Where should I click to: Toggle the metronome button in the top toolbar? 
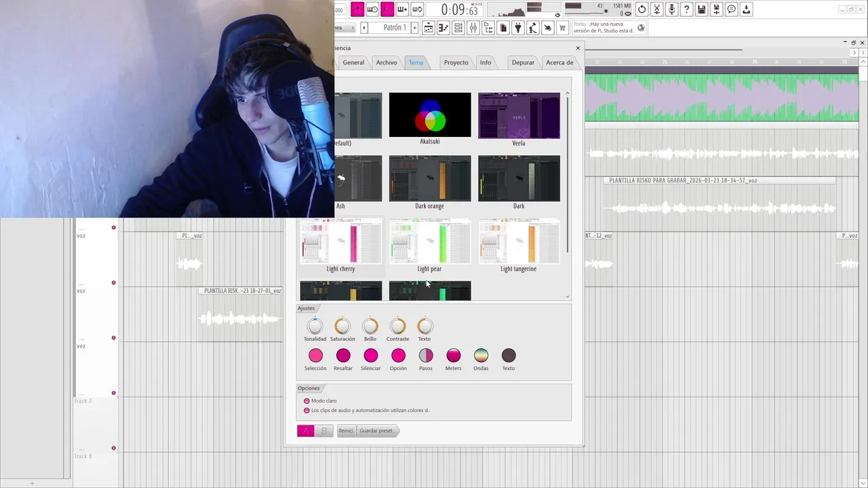357,9
